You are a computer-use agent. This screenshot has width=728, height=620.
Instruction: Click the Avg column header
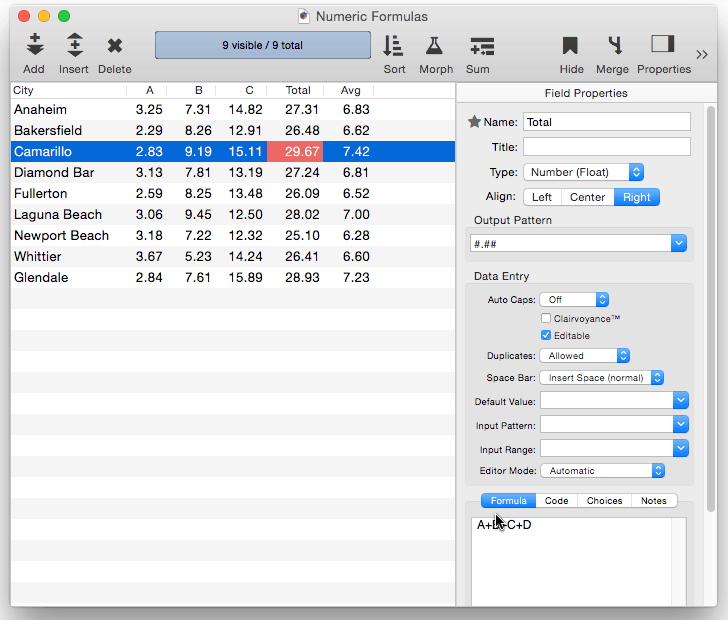coord(350,90)
